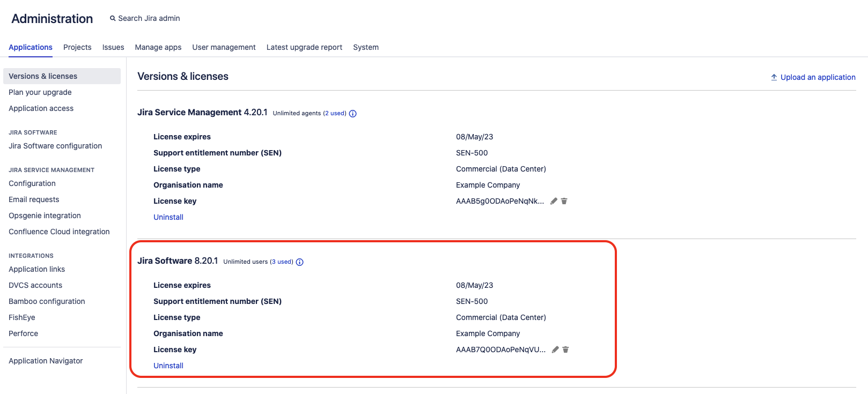Screen dimensions: 868x394
Task: Open DVCS accounts page
Action: (x=35, y=285)
